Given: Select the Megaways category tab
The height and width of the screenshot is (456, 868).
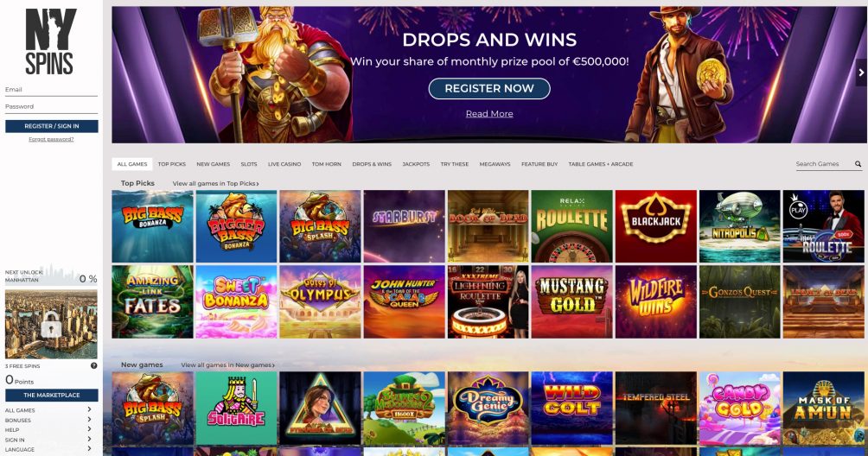Looking at the screenshot, I should (x=495, y=164).
